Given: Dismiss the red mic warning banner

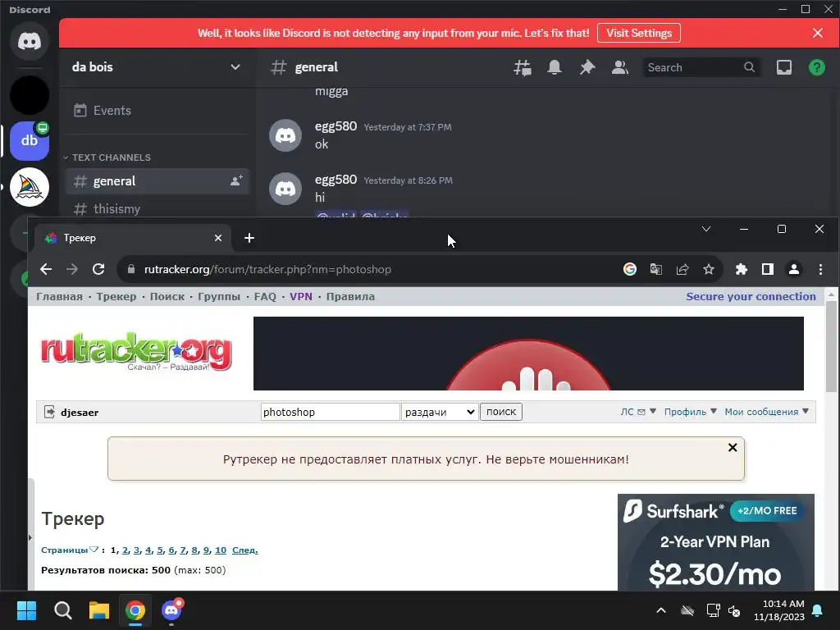Looking at the screenshot, I should pyautogui.click(x=818, y=33).
